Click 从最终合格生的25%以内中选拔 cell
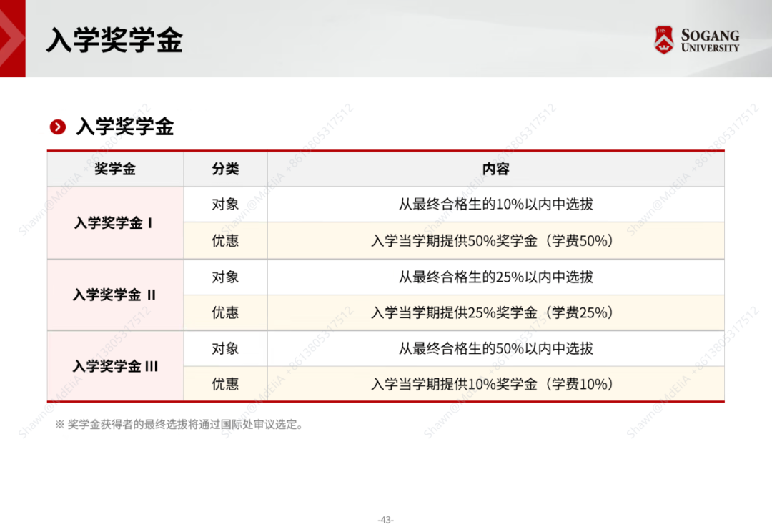This screenshot has width=772, height=532. (x=495, y=277)
